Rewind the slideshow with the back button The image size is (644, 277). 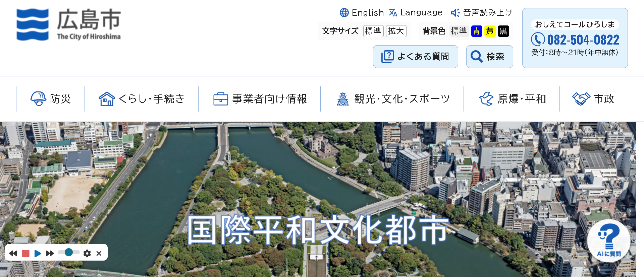(x=13, y=253)
